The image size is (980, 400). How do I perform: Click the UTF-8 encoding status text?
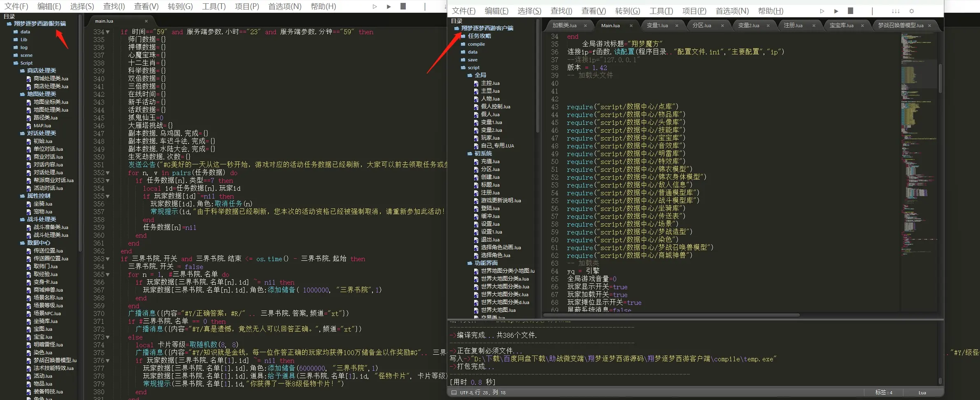pos(466,393)
